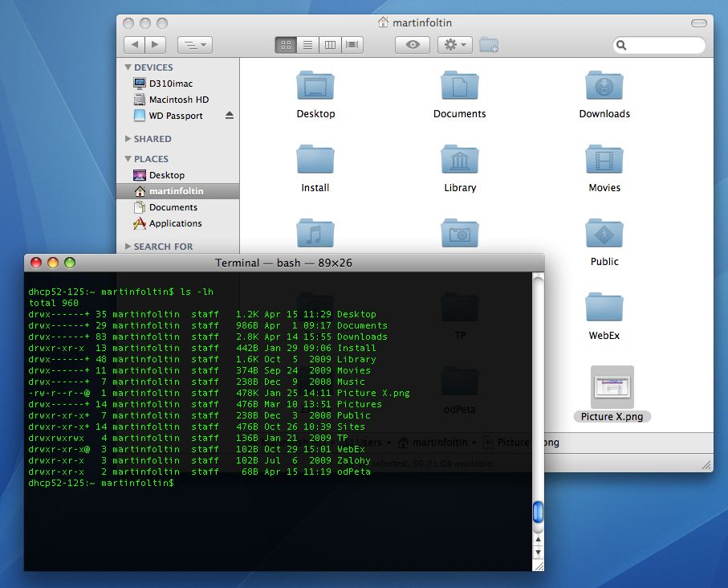Viewport: 728px width, 588px height.
Task: Select martinfoltin home in the sidebar
Action: point(178,191)
